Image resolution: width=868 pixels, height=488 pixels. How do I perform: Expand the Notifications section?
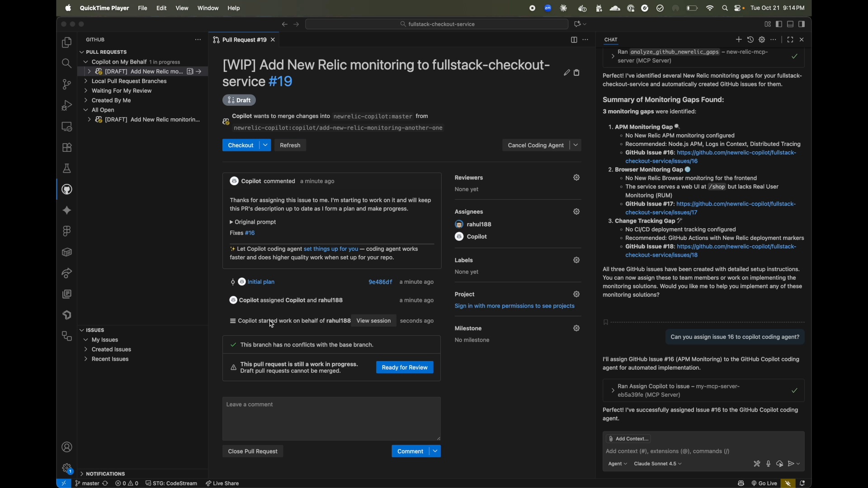coord(105,474)
